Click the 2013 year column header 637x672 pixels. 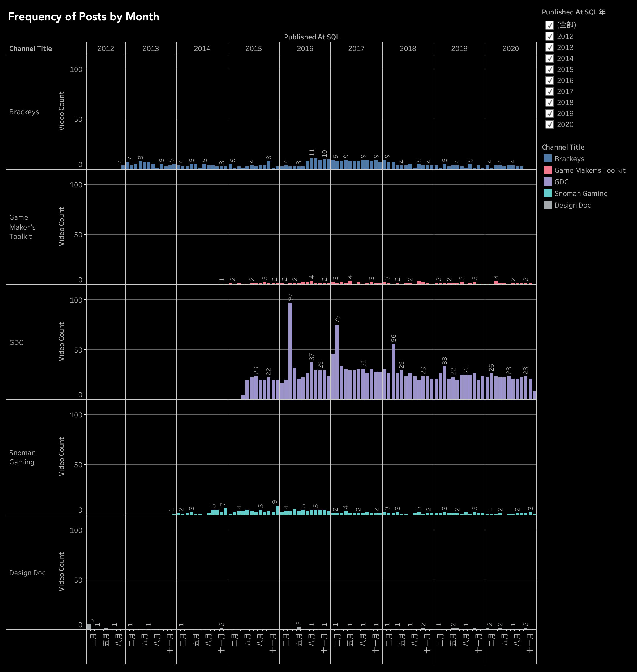point(151,48)
